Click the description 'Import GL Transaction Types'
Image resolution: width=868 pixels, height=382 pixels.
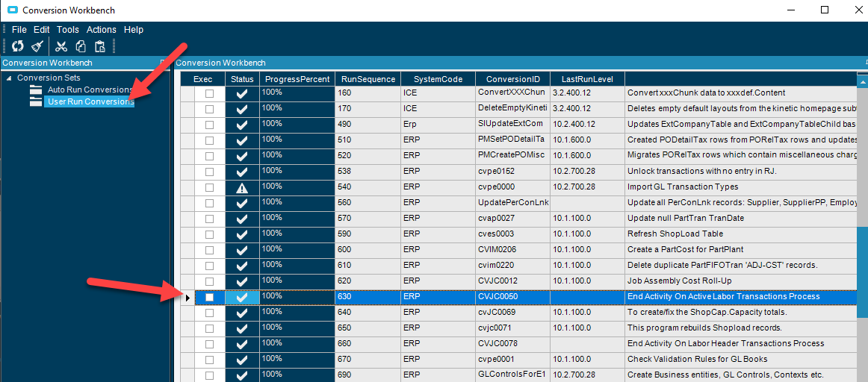(683, 187)
